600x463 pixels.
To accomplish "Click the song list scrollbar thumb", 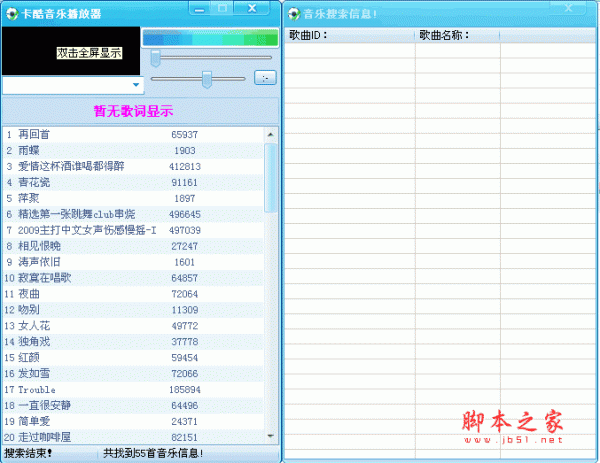I will point(271,178).
